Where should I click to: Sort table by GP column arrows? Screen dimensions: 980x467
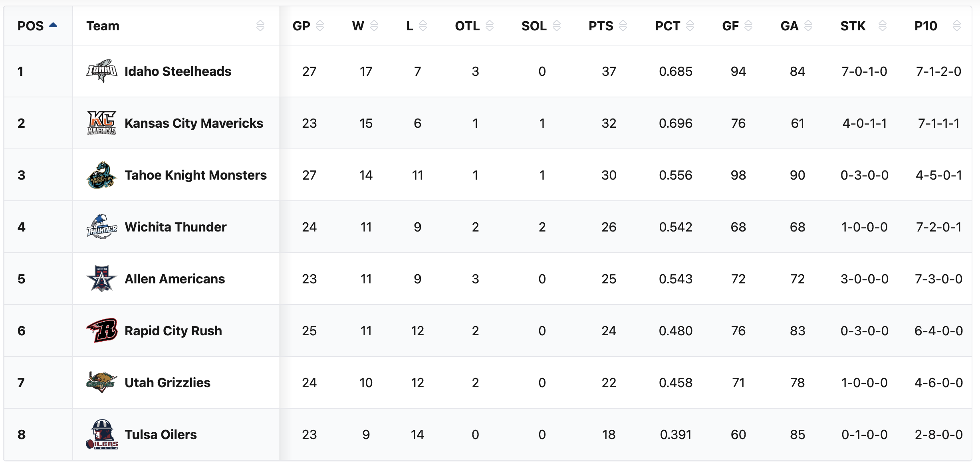click(x=320, y=26)
